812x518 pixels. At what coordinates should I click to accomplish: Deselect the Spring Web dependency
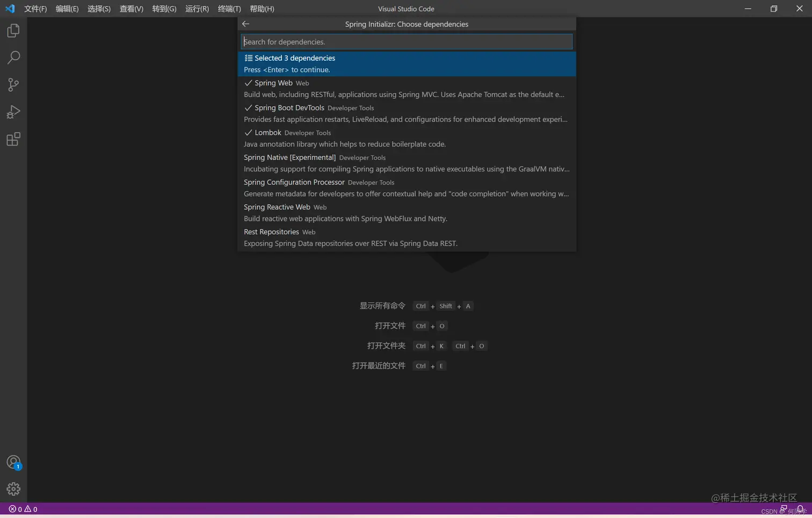click(x=407, y=89)
